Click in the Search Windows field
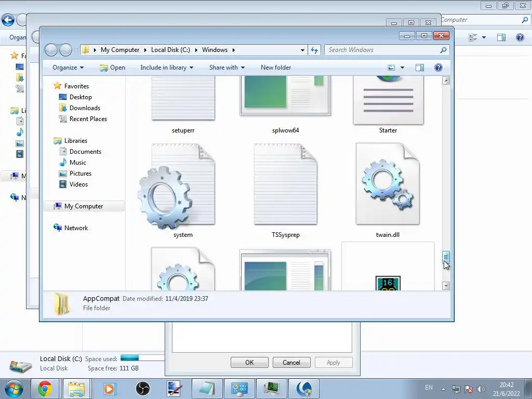 (x=387, y=50)
